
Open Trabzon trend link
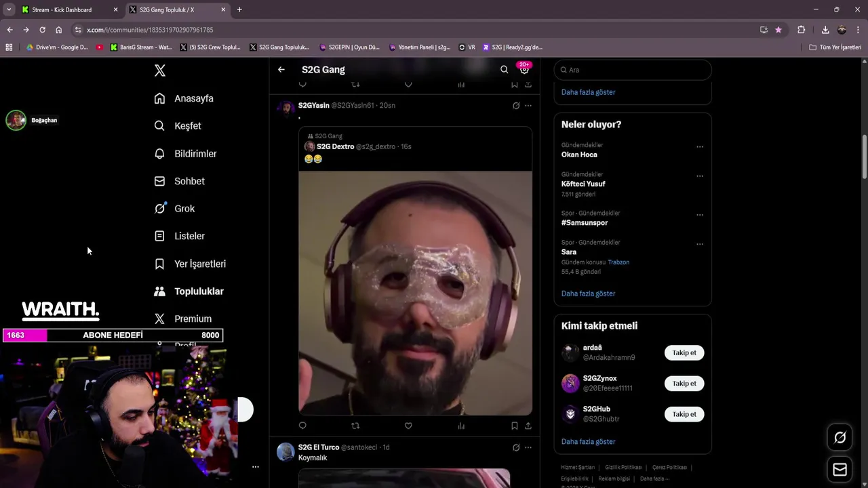618,262
